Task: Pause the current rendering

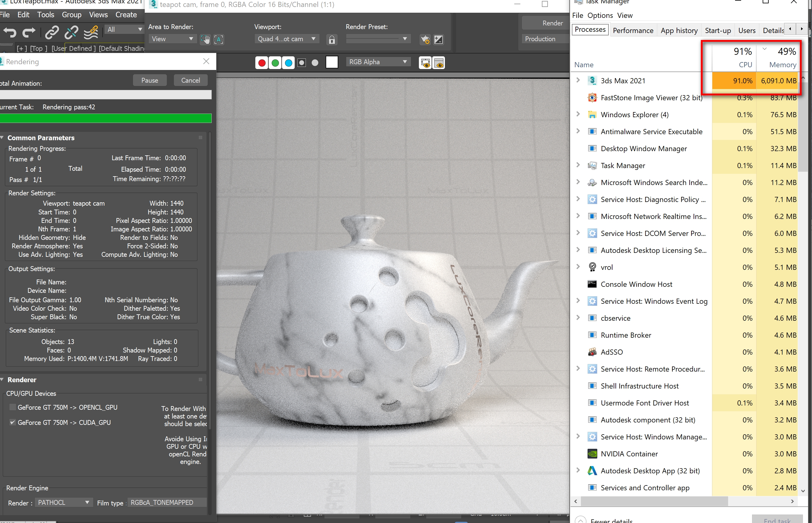Action: coord(149,81)
